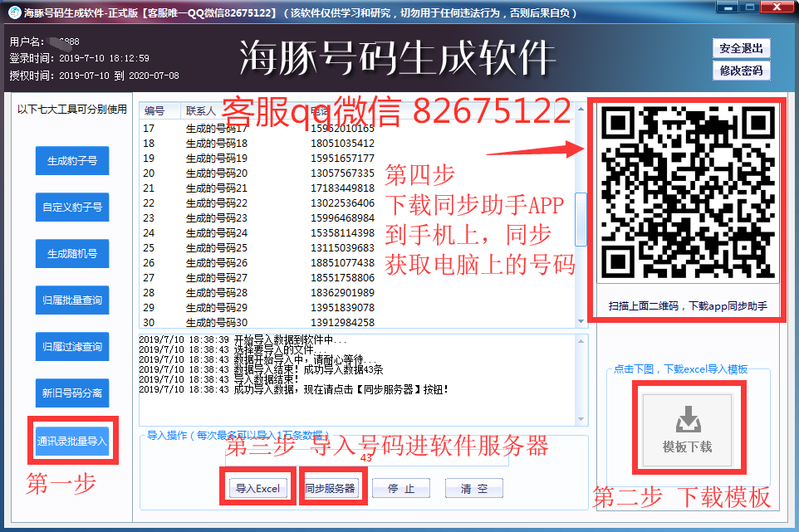Select row 生成的号码20
Screen dimensions: 799x532
coord(356,173)
